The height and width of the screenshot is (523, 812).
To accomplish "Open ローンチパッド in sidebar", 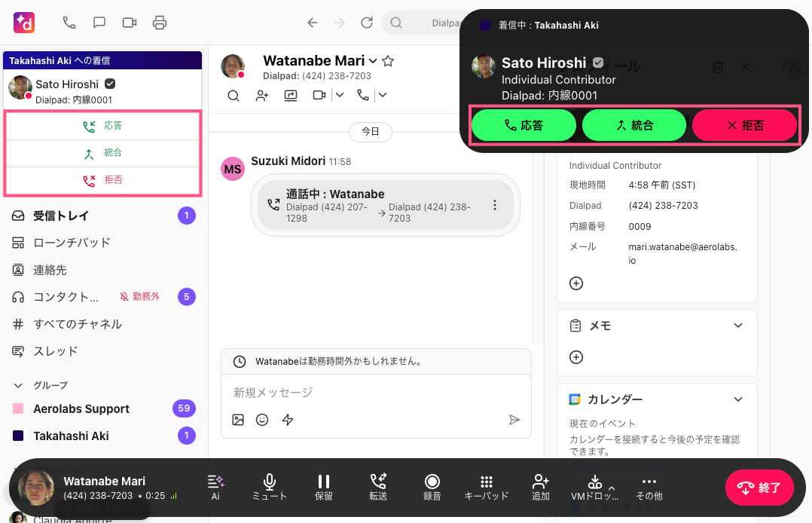I will click(x=102, y=243).
